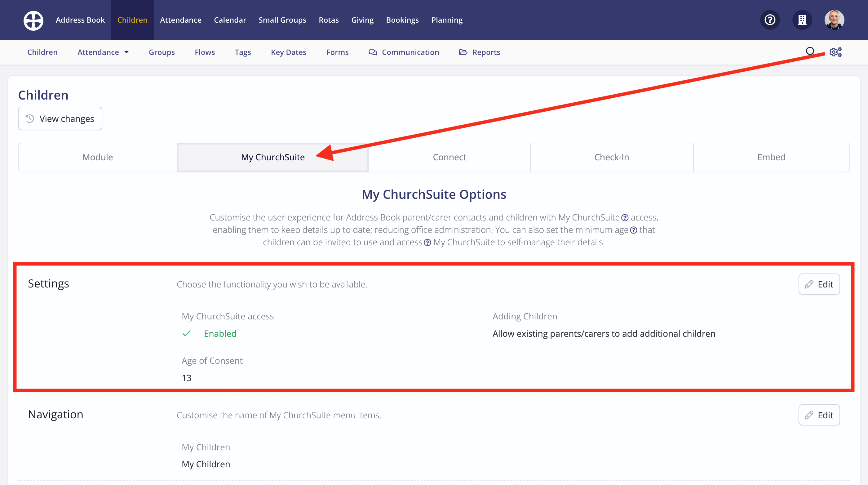Open Calendar module
The image size is (868, 485).
[230, 20]
